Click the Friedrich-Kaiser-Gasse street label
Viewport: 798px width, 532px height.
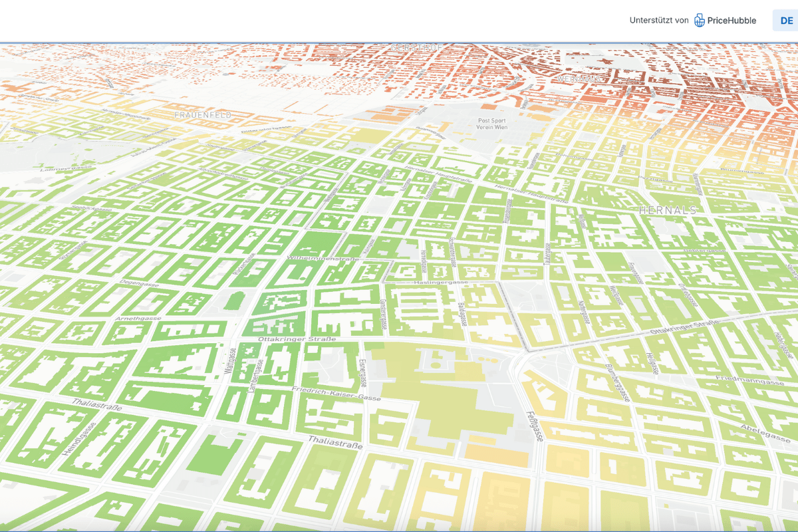[336, 393]
